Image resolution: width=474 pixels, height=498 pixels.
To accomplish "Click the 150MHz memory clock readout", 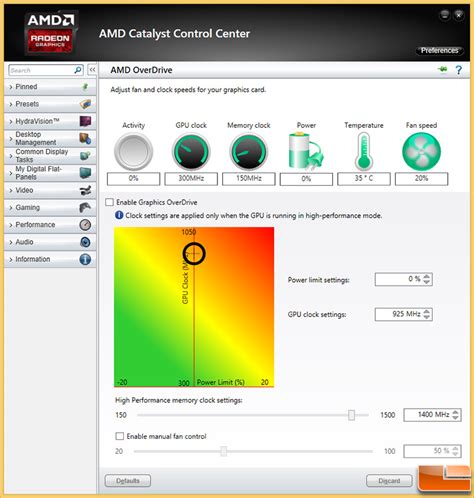I will (x=249, y=179).
